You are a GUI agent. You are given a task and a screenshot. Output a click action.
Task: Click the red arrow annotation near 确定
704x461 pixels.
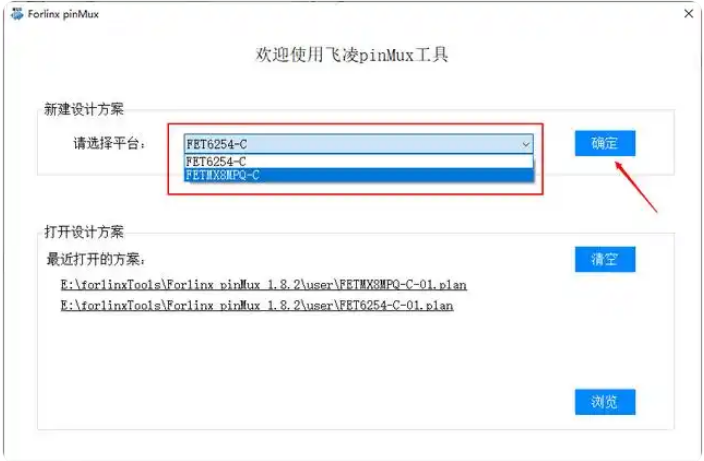tap(636, 187)
